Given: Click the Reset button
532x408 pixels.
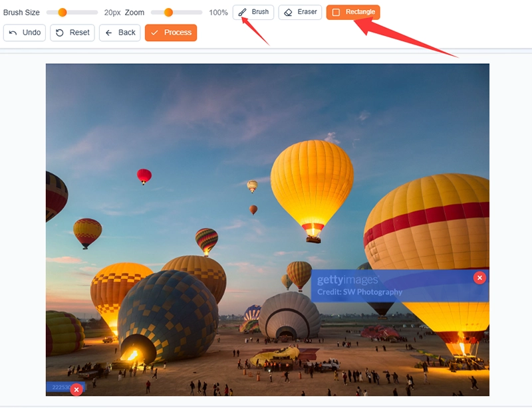Looking at the screenshot, I should click(x=71, y=33).
